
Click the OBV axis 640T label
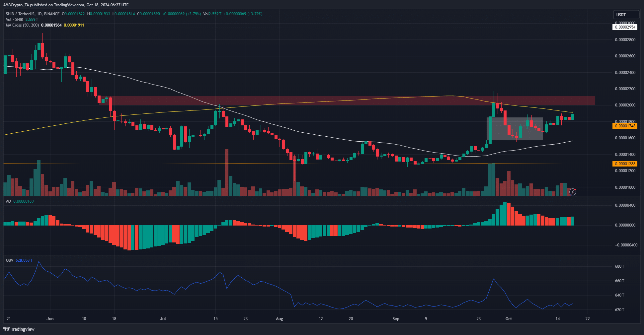pyautogui.click(x=619, y=295)
